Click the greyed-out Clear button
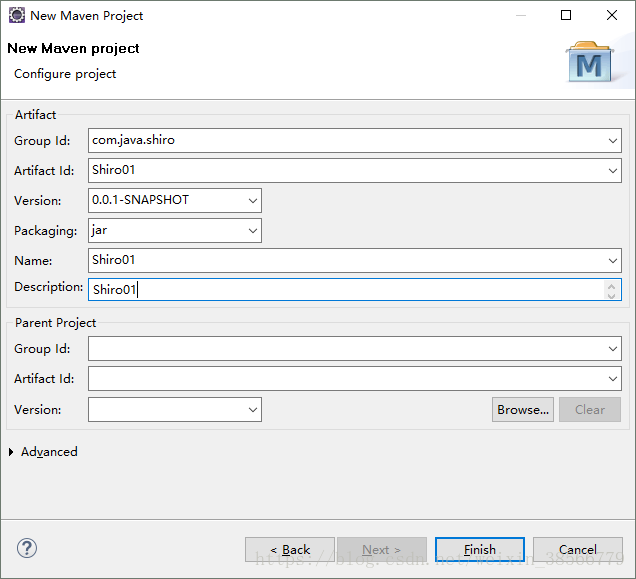This screenshot has width=636, height=579. pos(590,409)
